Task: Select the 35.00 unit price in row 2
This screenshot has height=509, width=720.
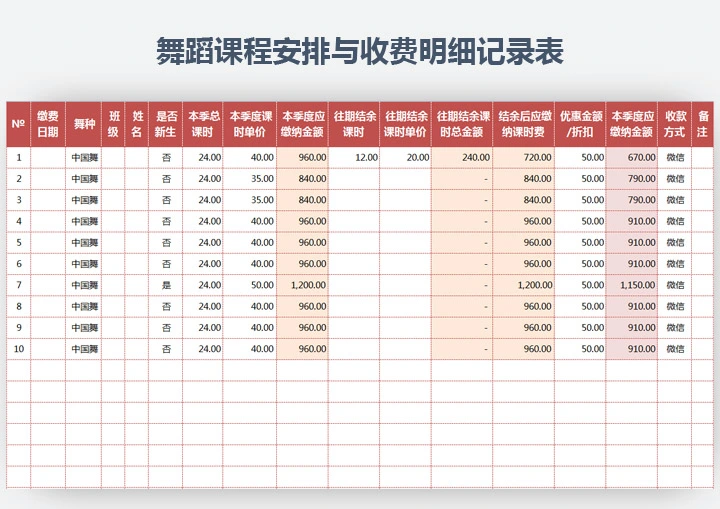Action: [x=250, y=179]
